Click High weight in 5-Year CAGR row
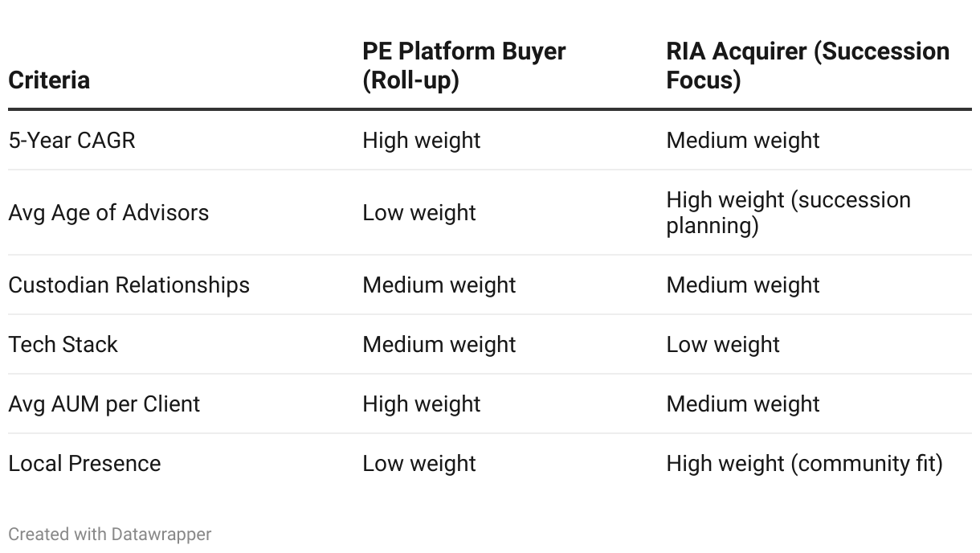 (x=422, y=140)
